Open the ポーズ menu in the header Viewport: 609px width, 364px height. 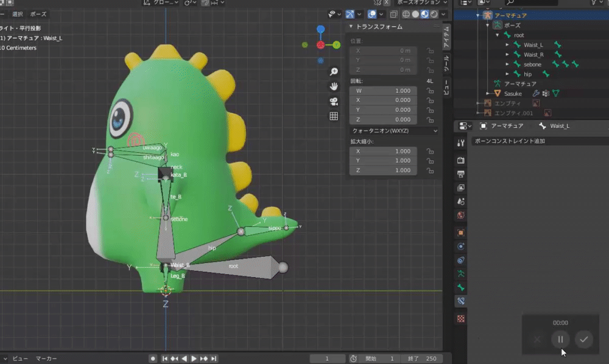pos(38,14)
